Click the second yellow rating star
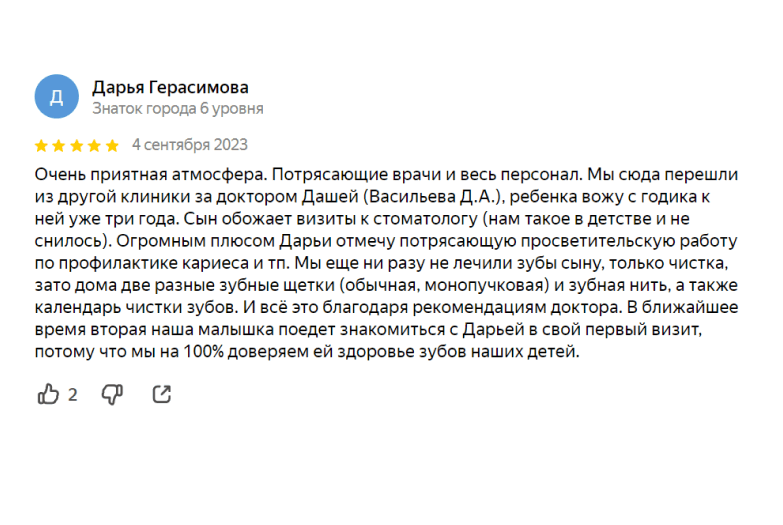783x525 pixels. (x=59, y=146)
